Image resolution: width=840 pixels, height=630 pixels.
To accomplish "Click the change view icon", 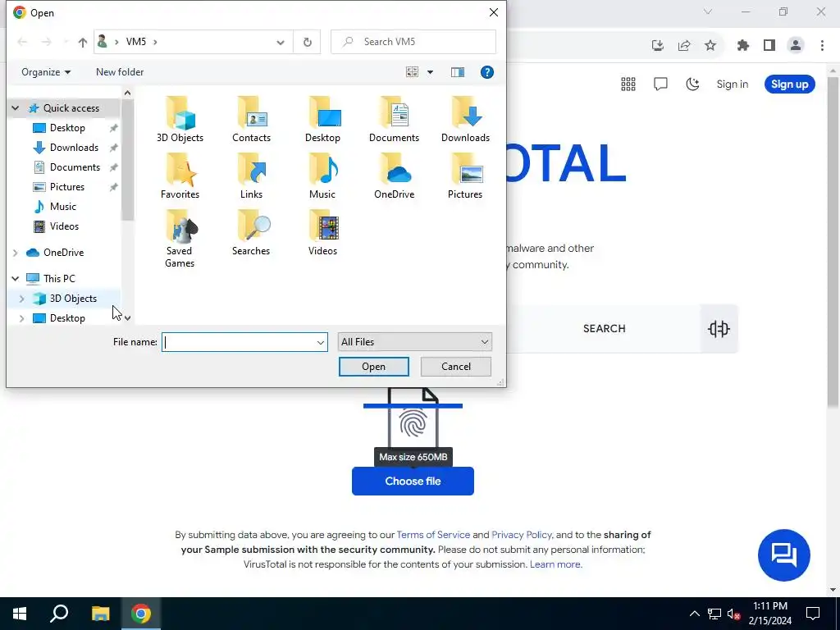I will click(x=412, y=72).
